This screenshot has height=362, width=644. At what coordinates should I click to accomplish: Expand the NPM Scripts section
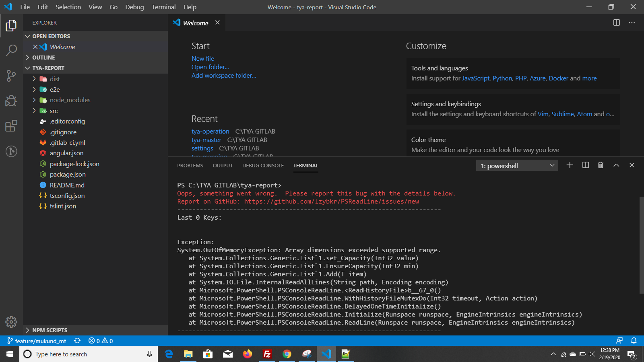tap(95, 330)
